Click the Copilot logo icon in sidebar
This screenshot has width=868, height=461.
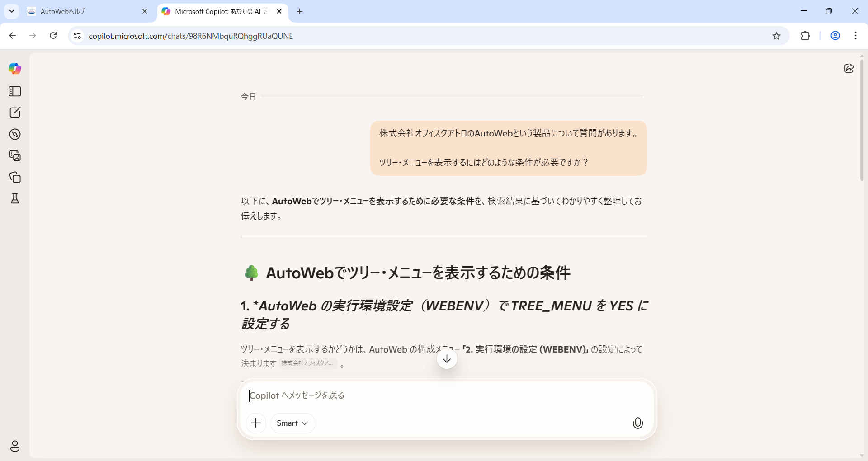coord(15,69)
